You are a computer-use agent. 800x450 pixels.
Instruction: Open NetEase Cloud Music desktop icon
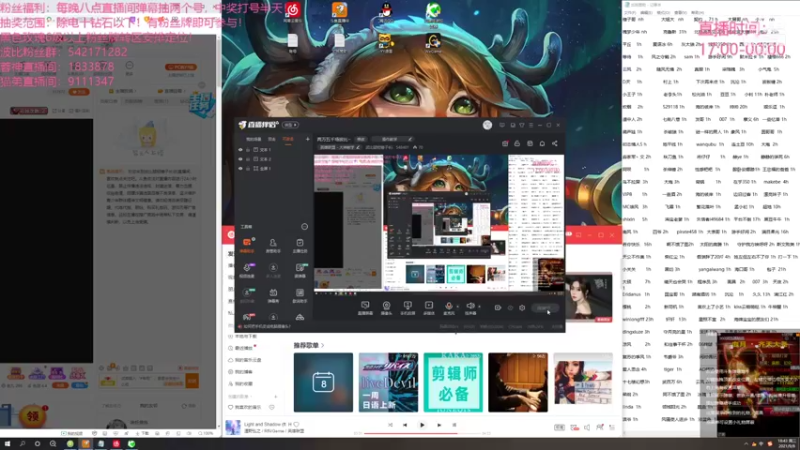[x=293, y=12]
